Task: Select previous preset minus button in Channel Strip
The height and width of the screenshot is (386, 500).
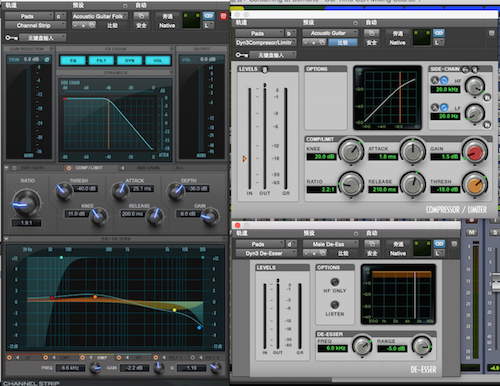Action: point(76,25)
